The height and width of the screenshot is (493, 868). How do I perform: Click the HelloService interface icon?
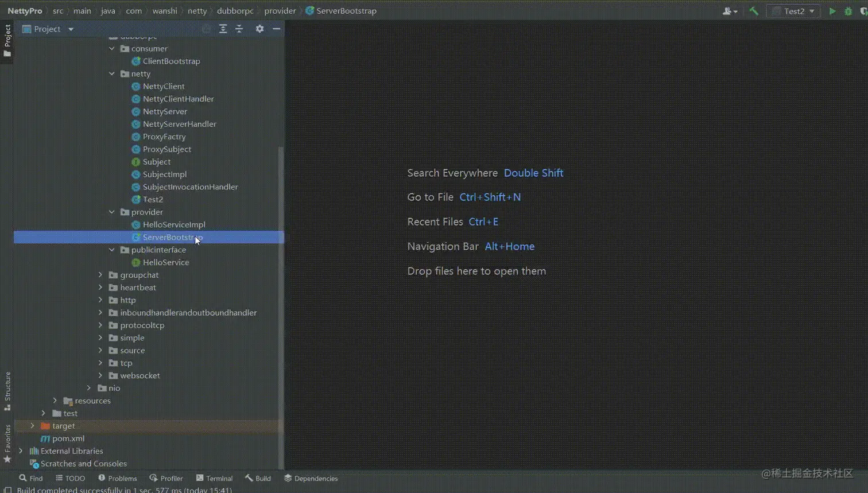[x=136, y=263]
